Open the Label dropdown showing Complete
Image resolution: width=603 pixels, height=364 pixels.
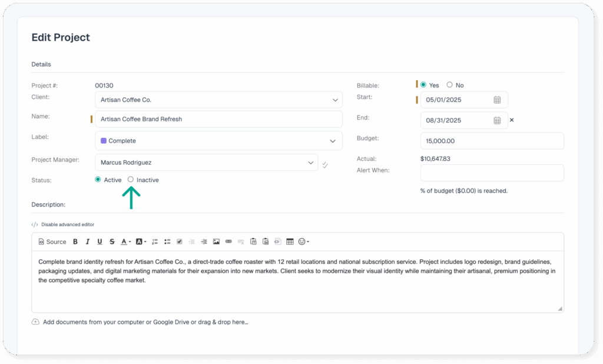pyautogui.click(x=219, y=141)
